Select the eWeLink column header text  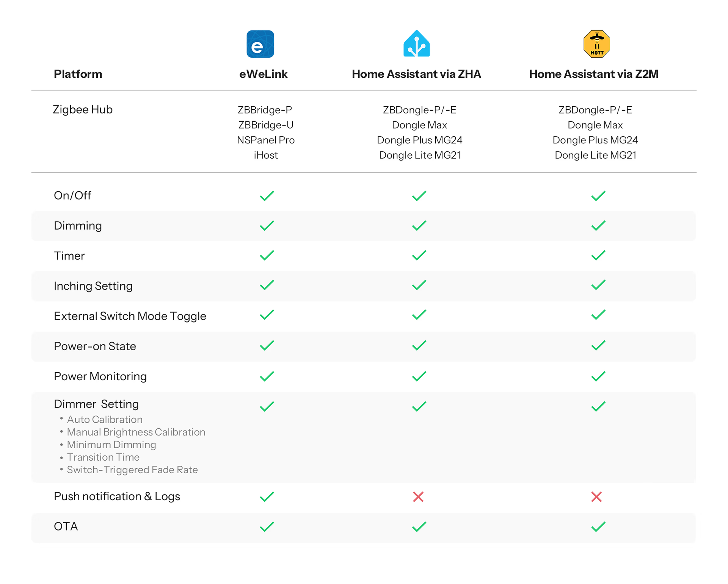click(263, 74)
